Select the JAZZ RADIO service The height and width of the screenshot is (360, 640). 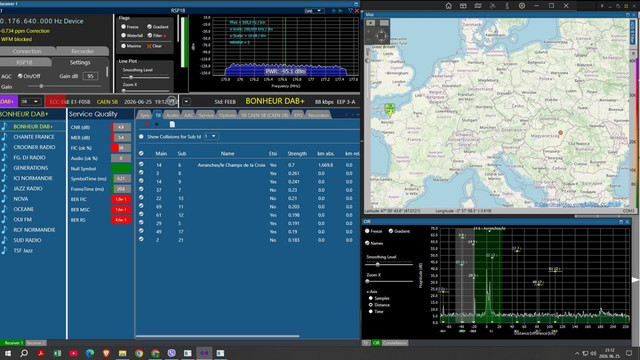pyautogui.click(x=28, y=189)
